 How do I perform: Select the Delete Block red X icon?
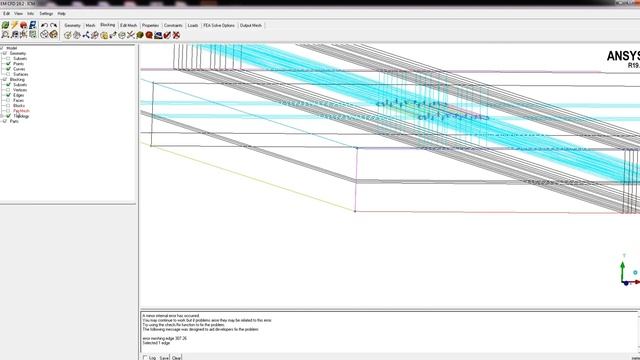click(176, 36)
